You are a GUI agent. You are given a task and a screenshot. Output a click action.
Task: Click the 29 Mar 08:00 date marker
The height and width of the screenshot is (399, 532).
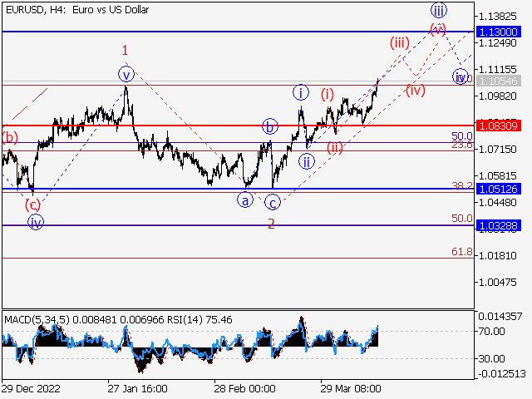pos(351,388)
